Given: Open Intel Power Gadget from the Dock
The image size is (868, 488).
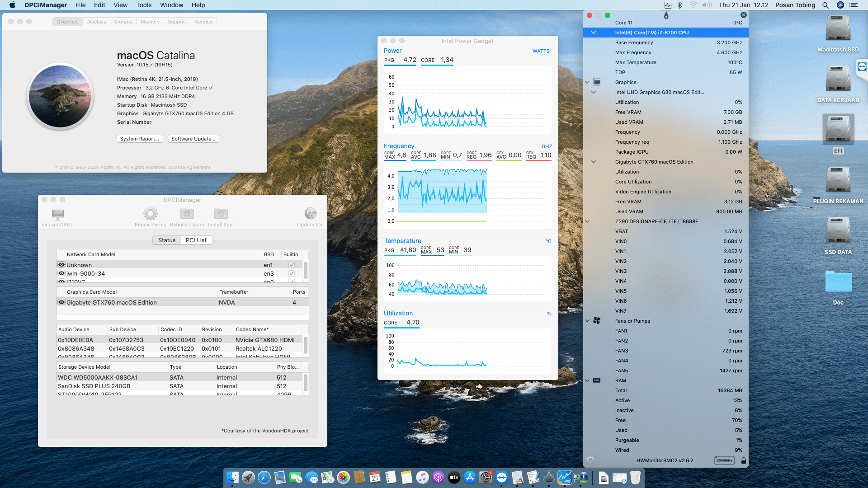Looking at the screenshot, I should tap(565, 478).
